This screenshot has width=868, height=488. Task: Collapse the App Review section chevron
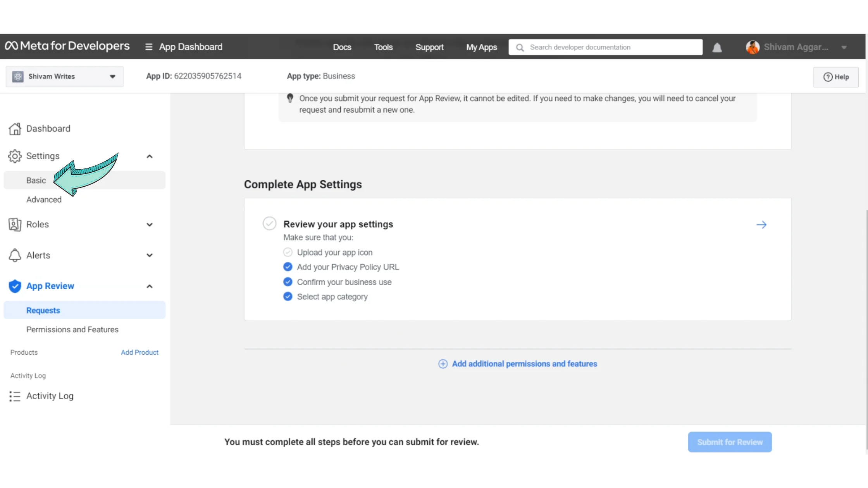coord(150,286)
